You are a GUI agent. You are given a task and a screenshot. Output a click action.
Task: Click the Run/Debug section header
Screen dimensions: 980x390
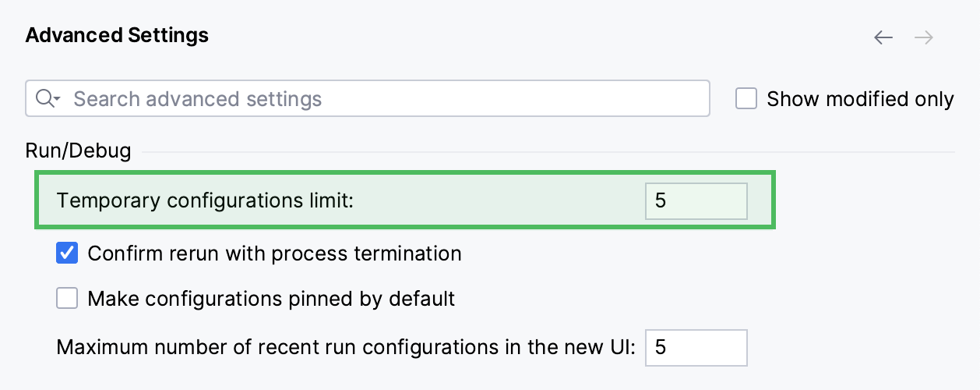point(78,151)
